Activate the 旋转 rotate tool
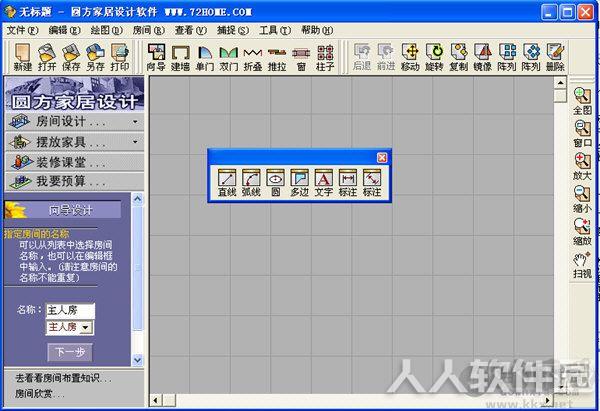Image resolution: width=600 pixels, height=411 pixels. coord(434,57)
